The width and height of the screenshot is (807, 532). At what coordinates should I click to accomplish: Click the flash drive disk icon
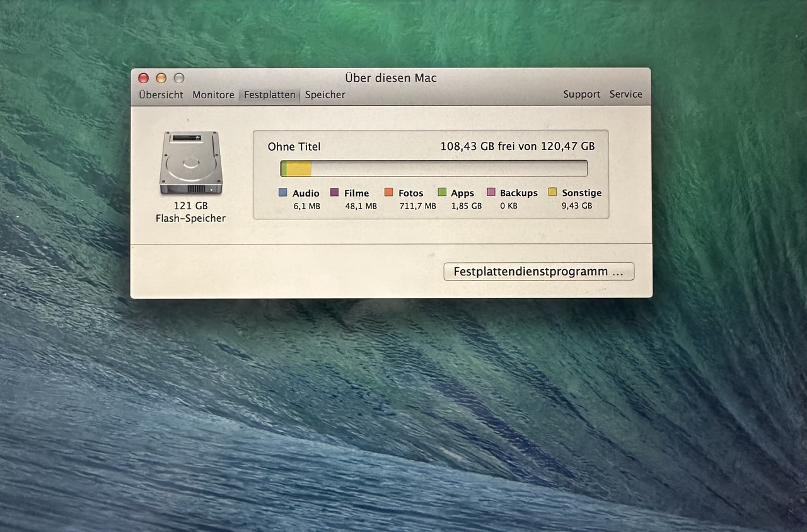coord(191,163)
